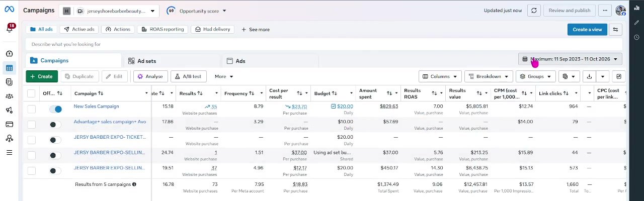Open the Audiences people icon in sidebar
Viewport: 644px width, 201px height.
(x=9, y=96)
